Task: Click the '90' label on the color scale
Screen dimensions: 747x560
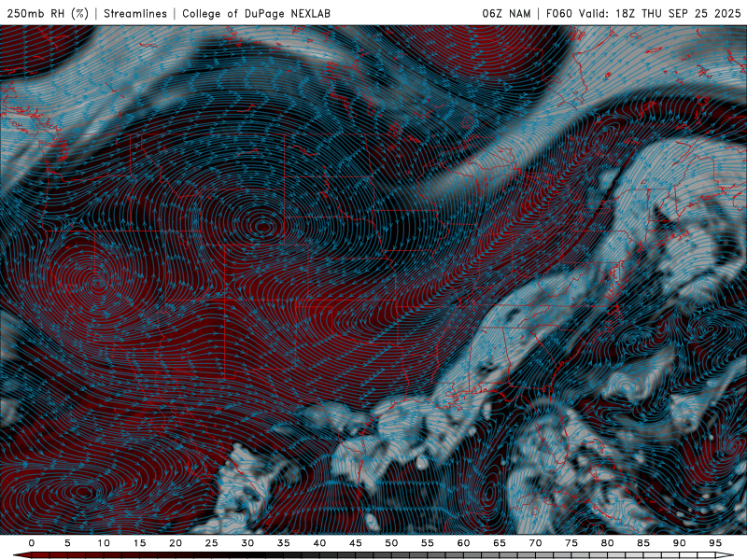Action: [x=679, y=543]
